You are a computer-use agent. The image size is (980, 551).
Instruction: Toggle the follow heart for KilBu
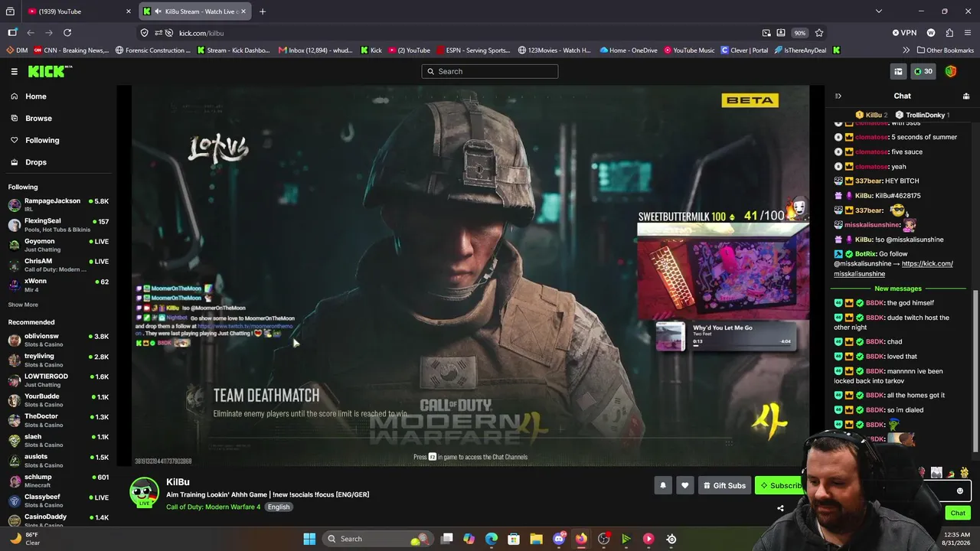click(685, 485)
